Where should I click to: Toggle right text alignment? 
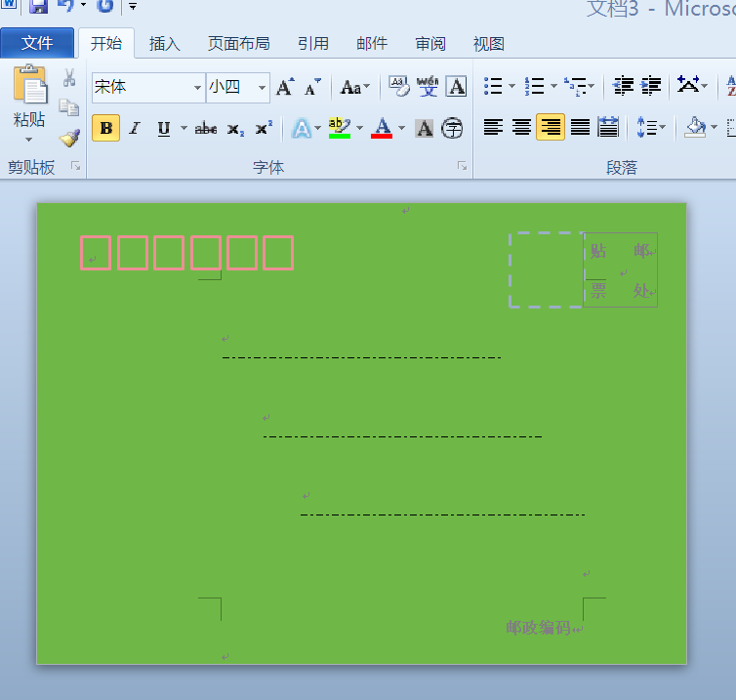tap(551, 127)
